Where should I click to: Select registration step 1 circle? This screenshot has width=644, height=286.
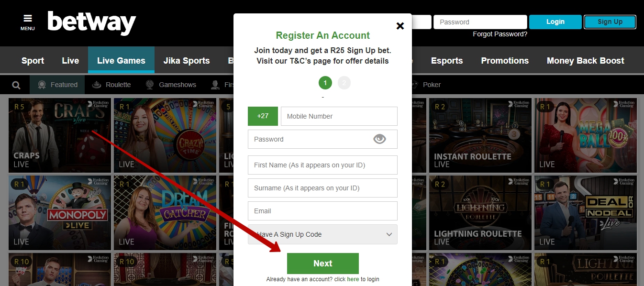point(325,83)
